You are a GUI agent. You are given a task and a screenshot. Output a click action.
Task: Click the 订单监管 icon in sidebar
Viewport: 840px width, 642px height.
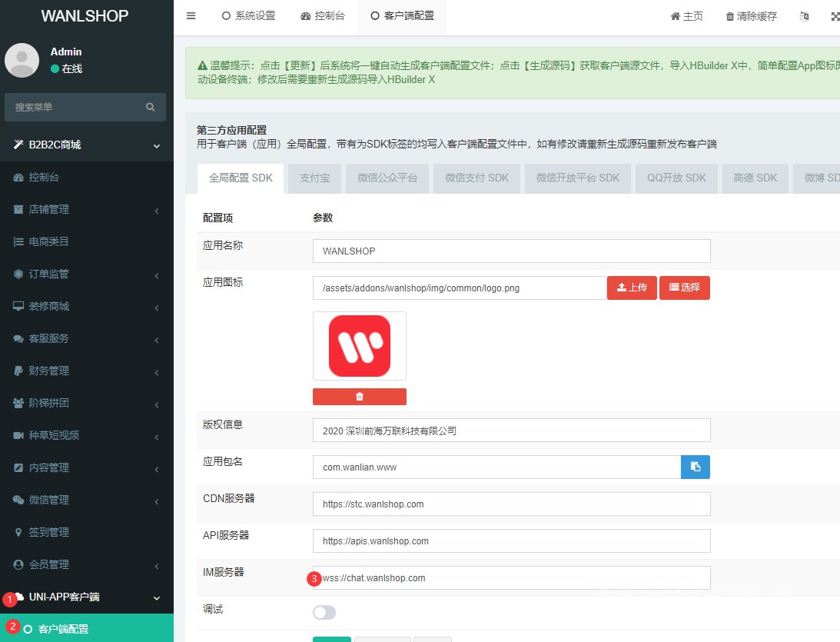(18, 274)
